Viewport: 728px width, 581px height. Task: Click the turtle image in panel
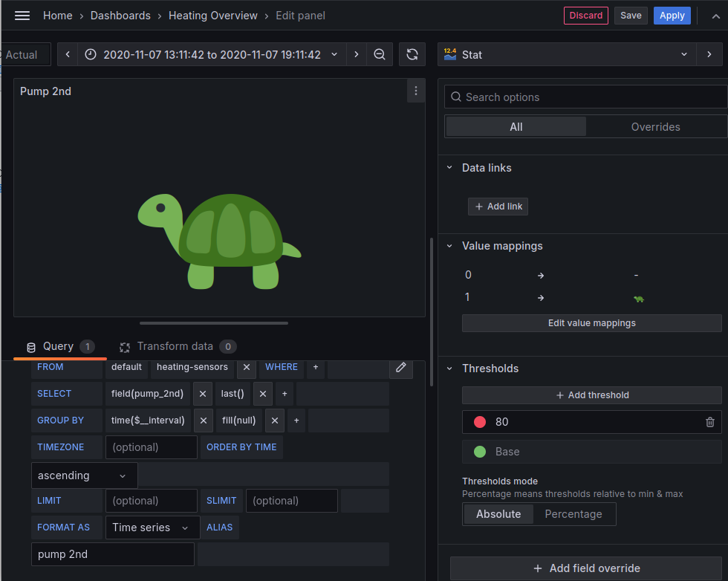219,241
